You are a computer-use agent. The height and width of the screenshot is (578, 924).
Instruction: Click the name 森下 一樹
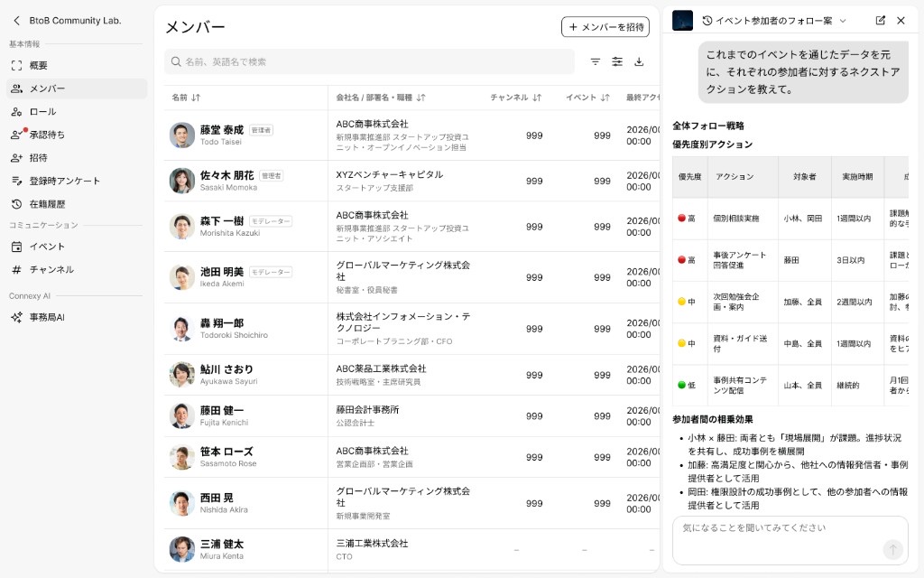click(222, 220)
